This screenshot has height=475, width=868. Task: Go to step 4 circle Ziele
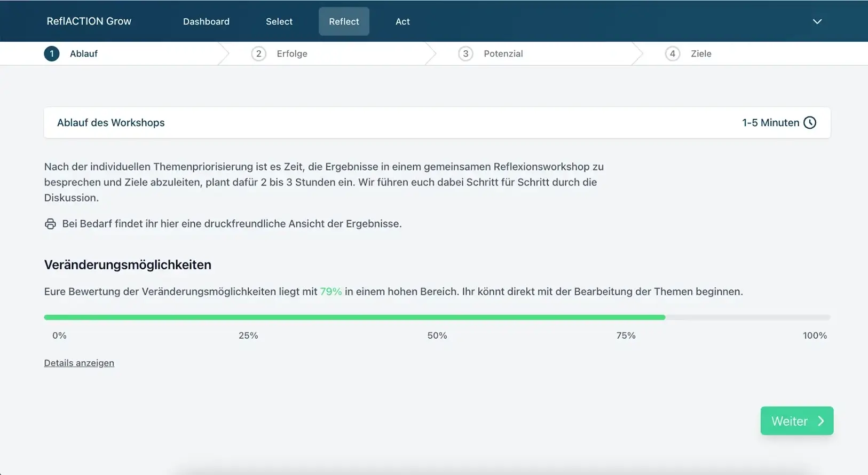(x=672, y=54)
